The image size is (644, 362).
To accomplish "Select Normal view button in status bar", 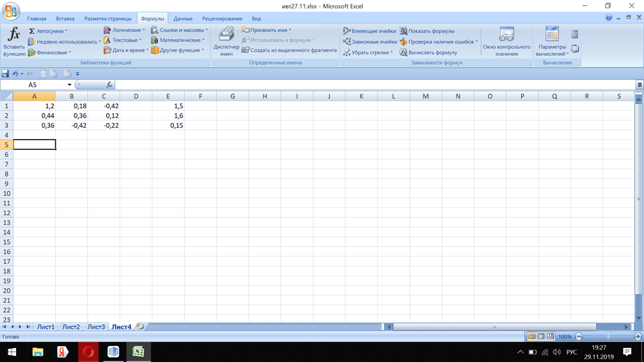I will [532, 336].
